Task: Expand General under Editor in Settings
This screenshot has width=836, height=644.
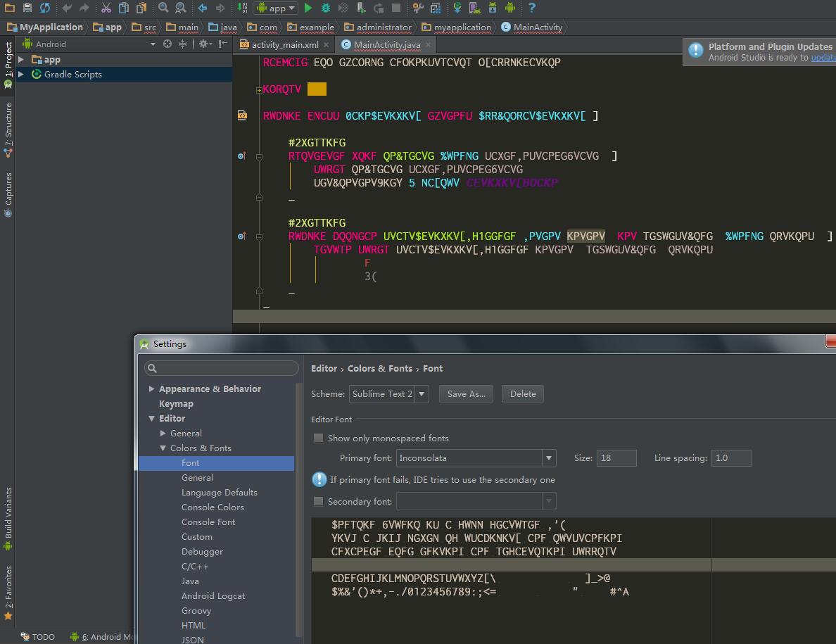Action: 163,434
